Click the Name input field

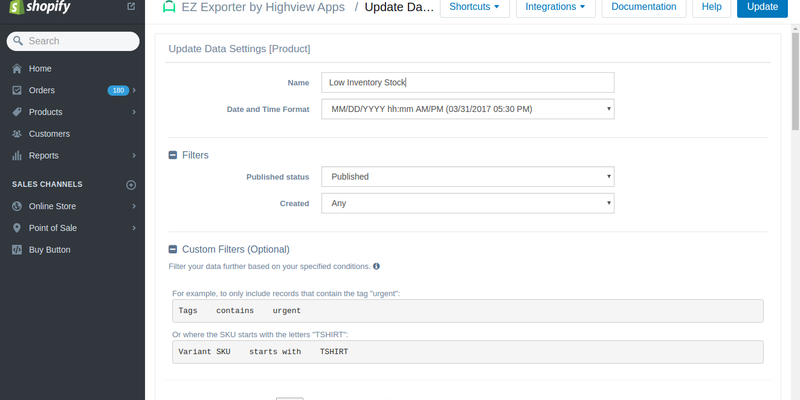[x=468, y=82]
